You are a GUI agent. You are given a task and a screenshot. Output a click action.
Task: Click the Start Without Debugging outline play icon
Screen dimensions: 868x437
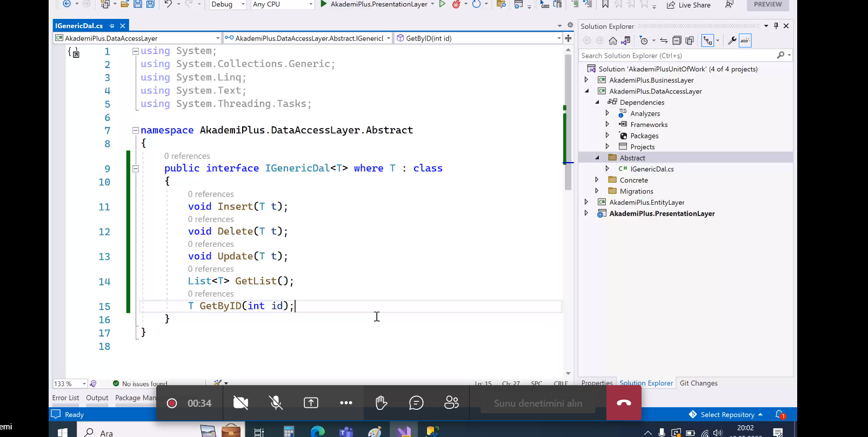(x=442, y=4)
